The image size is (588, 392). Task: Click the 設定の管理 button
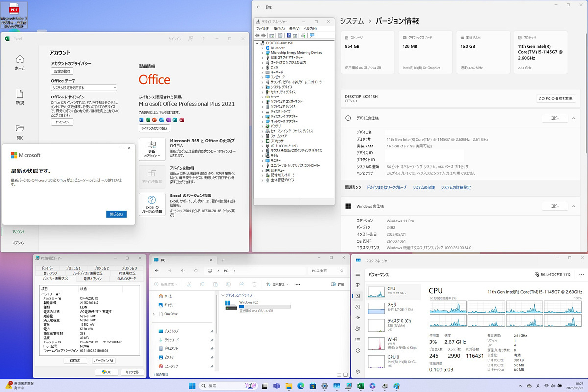coord(62,71)
